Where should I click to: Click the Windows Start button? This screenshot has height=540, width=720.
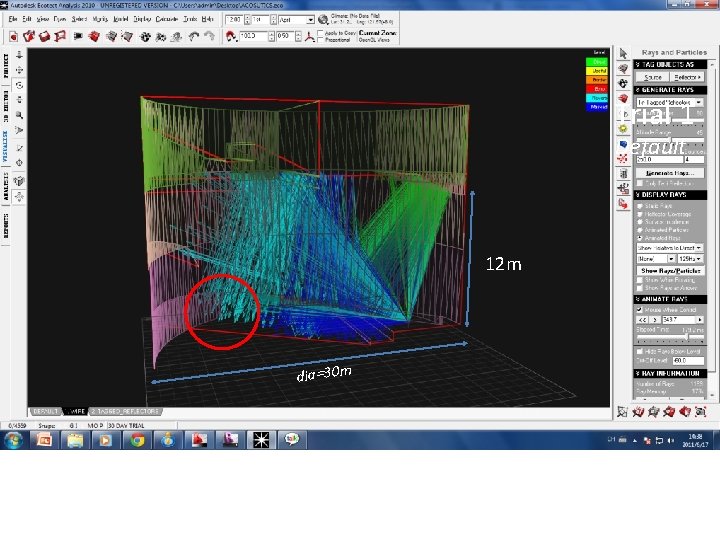(13, 440)
